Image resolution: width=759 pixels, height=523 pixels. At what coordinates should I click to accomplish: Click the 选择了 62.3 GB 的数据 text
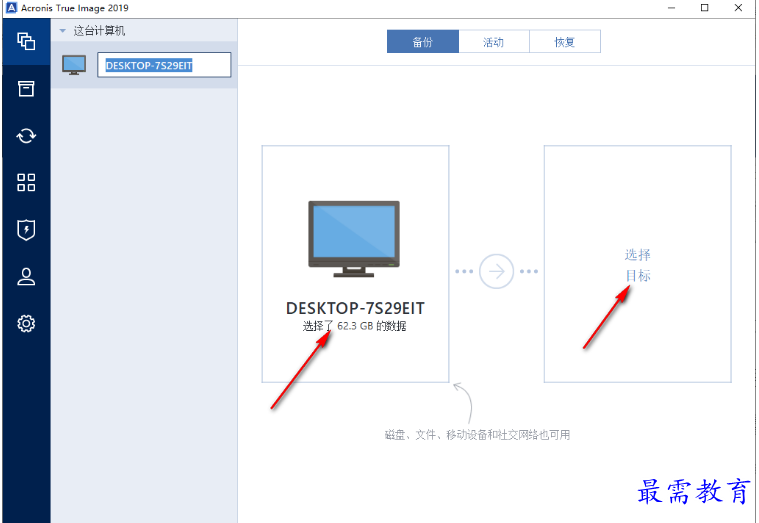click(354, 326)
